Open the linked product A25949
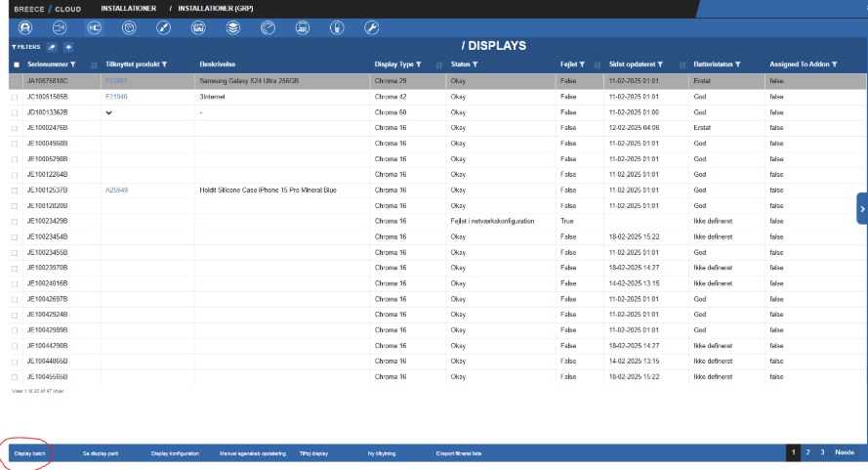The image size is (868, 470). point(116,191)
